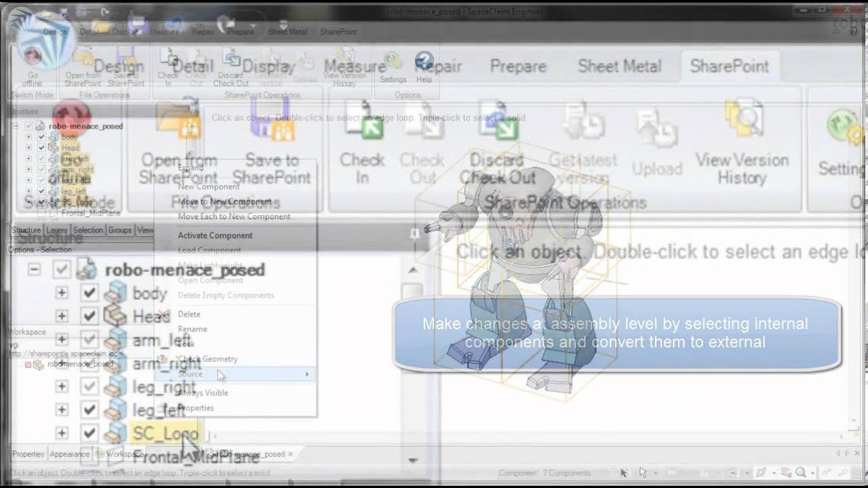Click the enlarged leg_right component icon
Viewport: 868px width, 488px height.
(115, 387)
